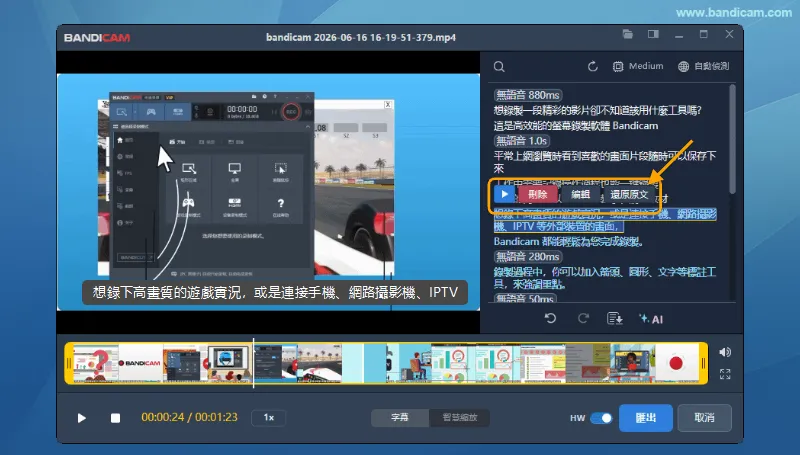Switch to the 智慧縮放 tab
The width and height of the screenshot is (800, 455).
click(x=460, y=417)
